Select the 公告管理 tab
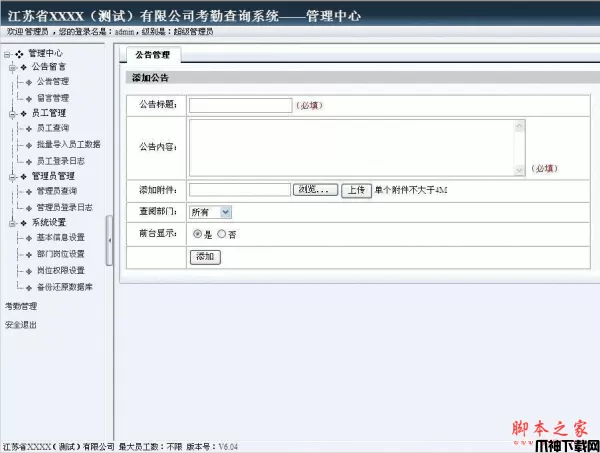The image size is (600, 453). click(153, 55)
